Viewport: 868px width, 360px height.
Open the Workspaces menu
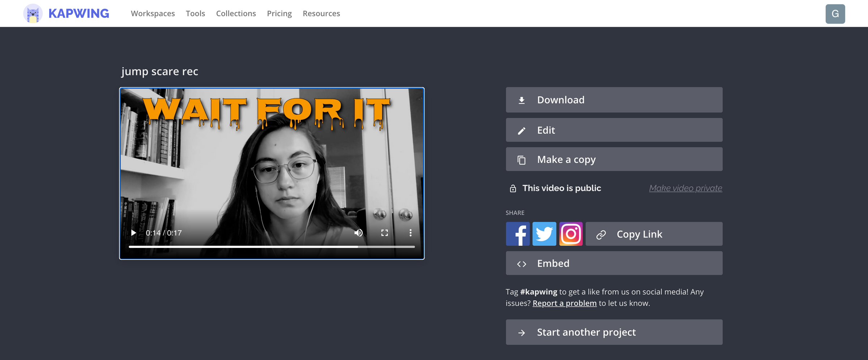tap(153, 14)
